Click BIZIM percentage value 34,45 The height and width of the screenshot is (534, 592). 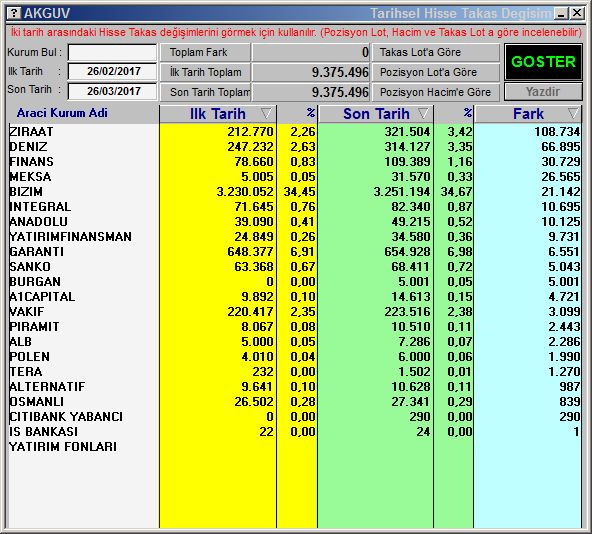tap(299, 191)
